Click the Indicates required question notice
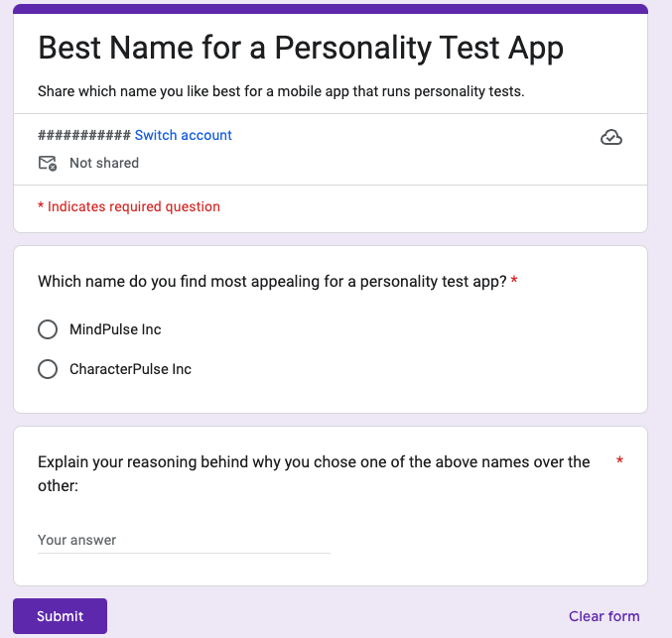Image resolution: width=672 pixels, height=638 pixels. [129, 206]
